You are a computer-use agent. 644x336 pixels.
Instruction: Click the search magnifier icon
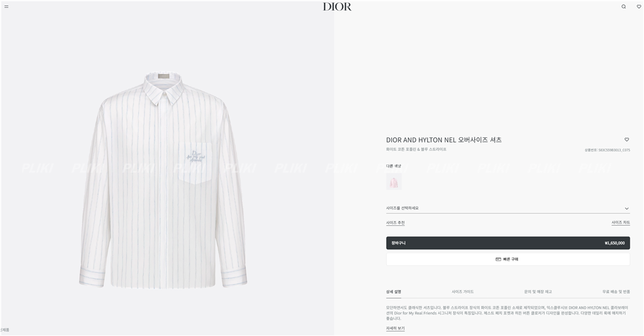624,7
